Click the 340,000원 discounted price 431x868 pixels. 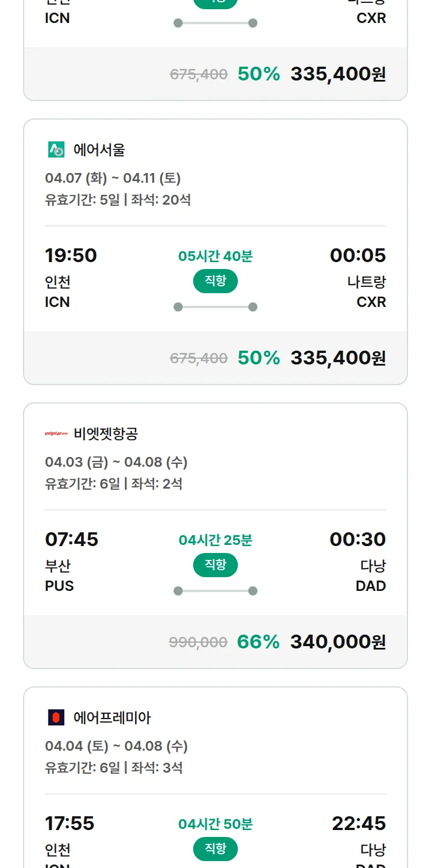[x=338, y=642]
